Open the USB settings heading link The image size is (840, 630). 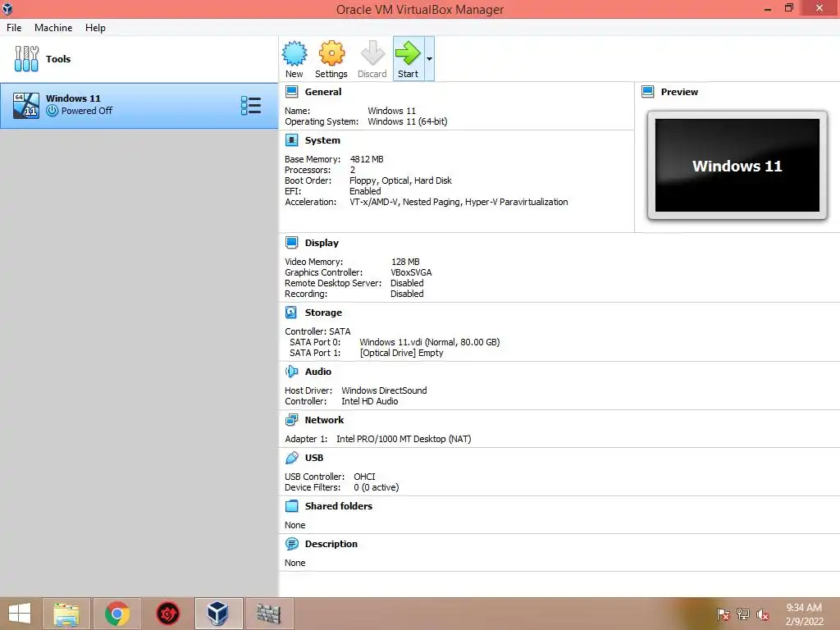tap(314, 458)
